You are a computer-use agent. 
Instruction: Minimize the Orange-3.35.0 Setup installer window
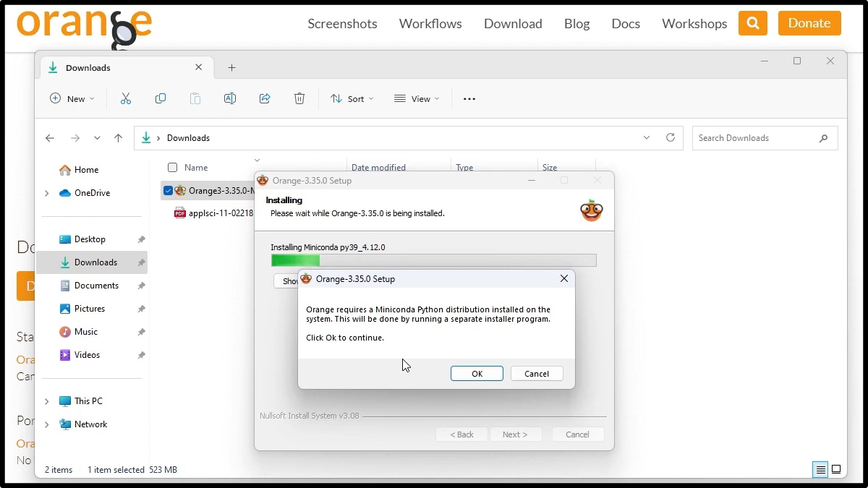532,181
